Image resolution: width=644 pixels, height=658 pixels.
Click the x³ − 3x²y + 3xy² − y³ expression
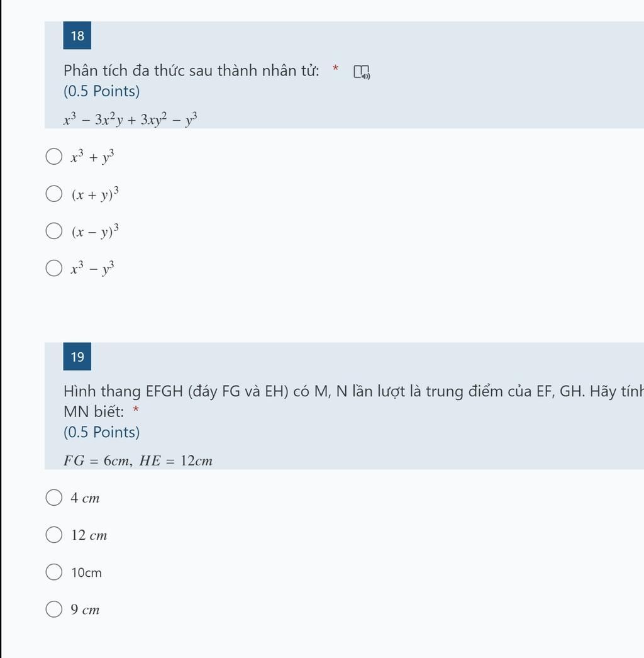[x=131, y=120]
